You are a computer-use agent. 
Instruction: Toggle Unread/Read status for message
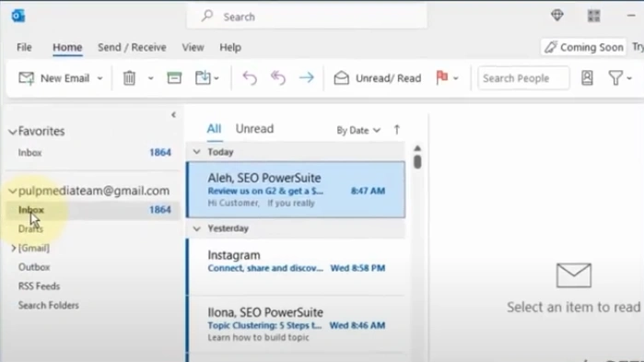pyautogui.click(x=378, y=78)
